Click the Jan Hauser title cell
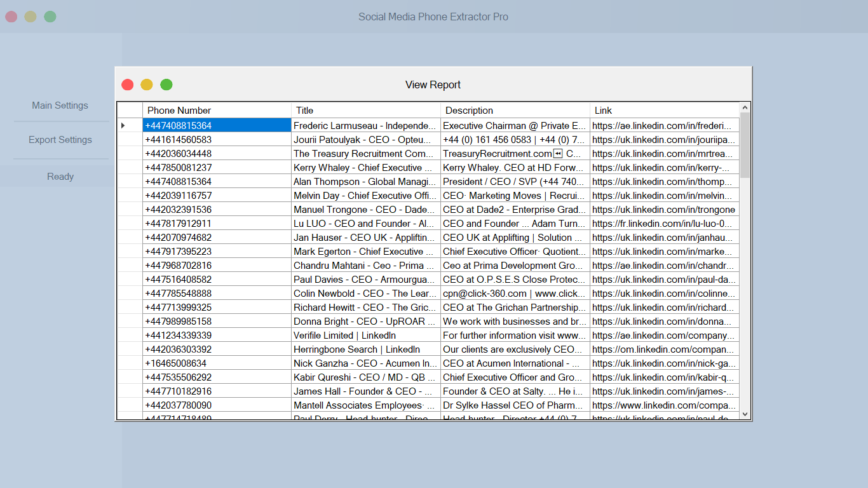This screenshot has height=488, width=868. click(x=366, y=238)
